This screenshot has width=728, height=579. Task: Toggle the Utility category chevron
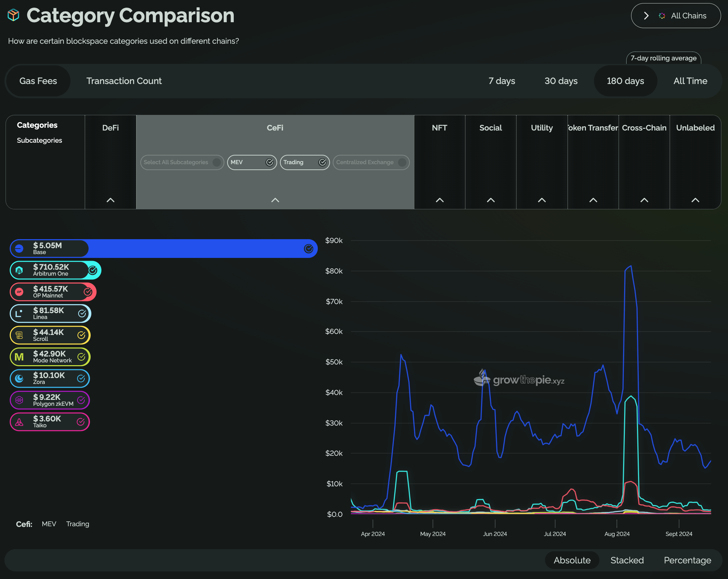[542, 200]
